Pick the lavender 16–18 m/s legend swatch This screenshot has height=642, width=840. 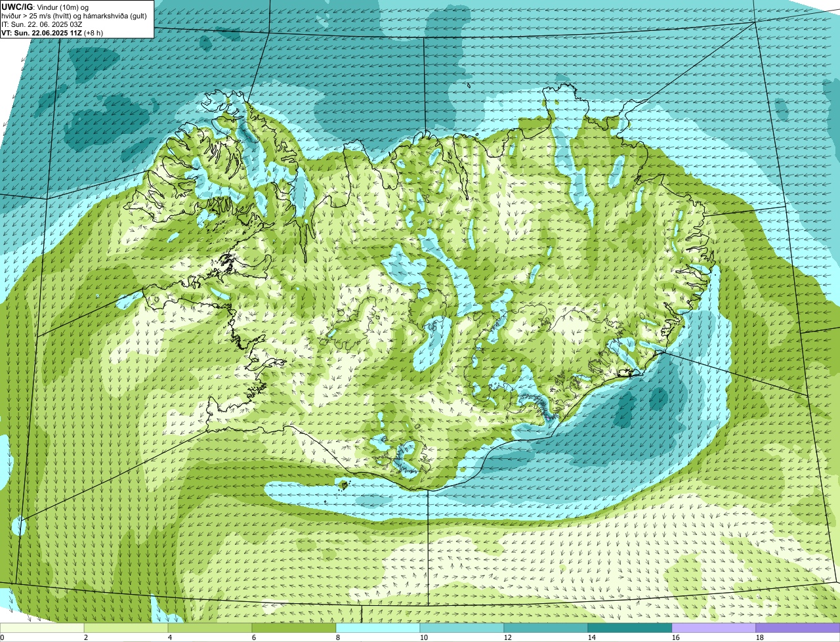714,628
